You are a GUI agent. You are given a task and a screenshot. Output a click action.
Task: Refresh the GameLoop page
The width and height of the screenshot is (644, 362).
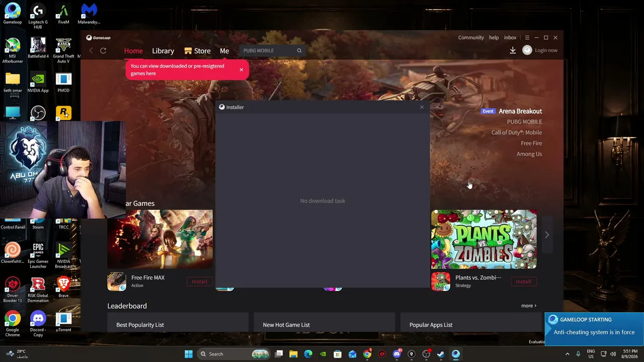[103, 50]
